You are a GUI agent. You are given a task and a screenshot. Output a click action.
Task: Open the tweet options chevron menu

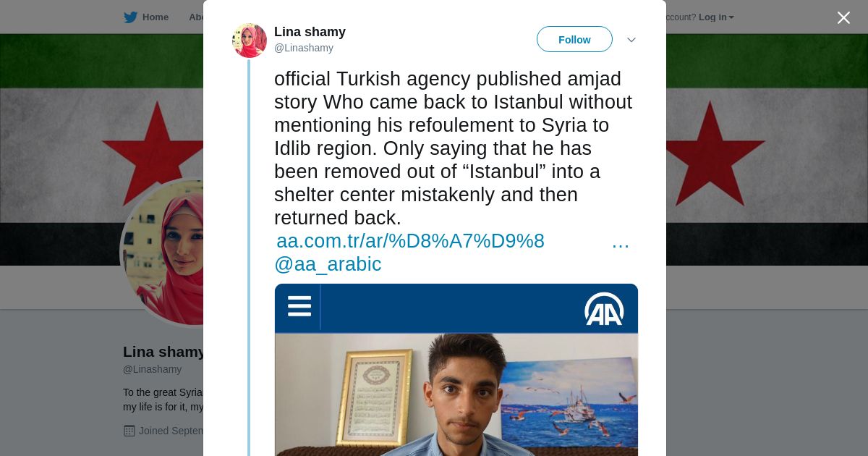(x=631, y=40)
